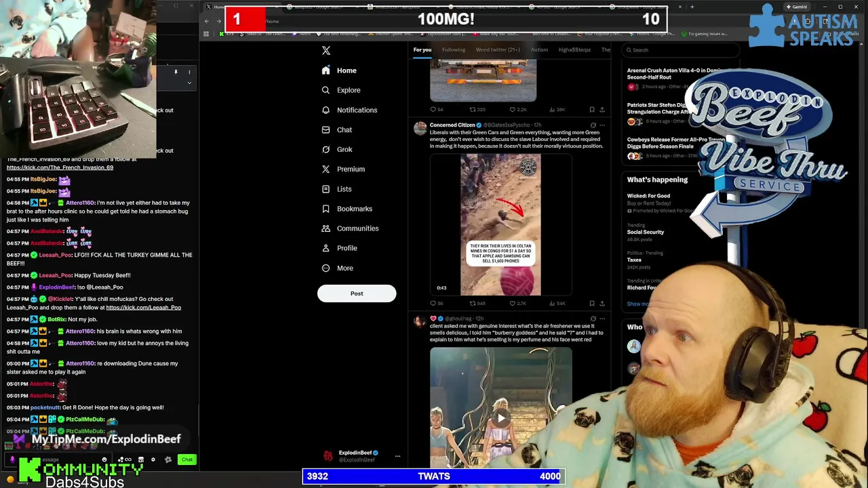
Task: Open Bookmarks in X sidebar
Action: click(347, 209)
